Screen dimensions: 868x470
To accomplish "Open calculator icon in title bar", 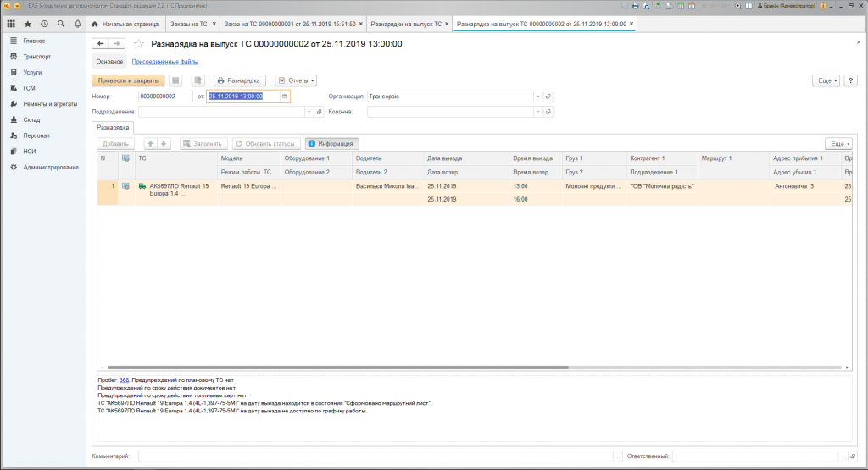I will click(681, 6).
